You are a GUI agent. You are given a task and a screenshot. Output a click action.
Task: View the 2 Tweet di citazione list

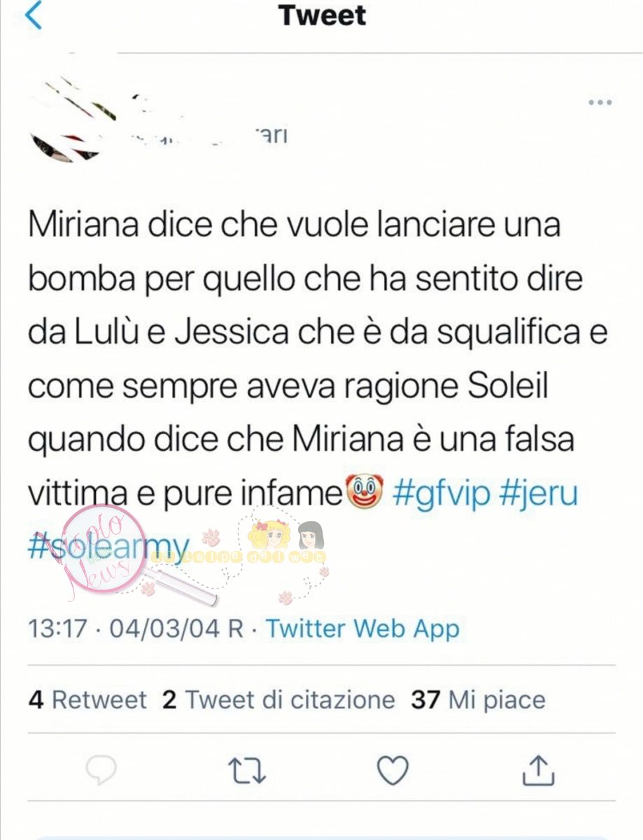pos(278,699)
